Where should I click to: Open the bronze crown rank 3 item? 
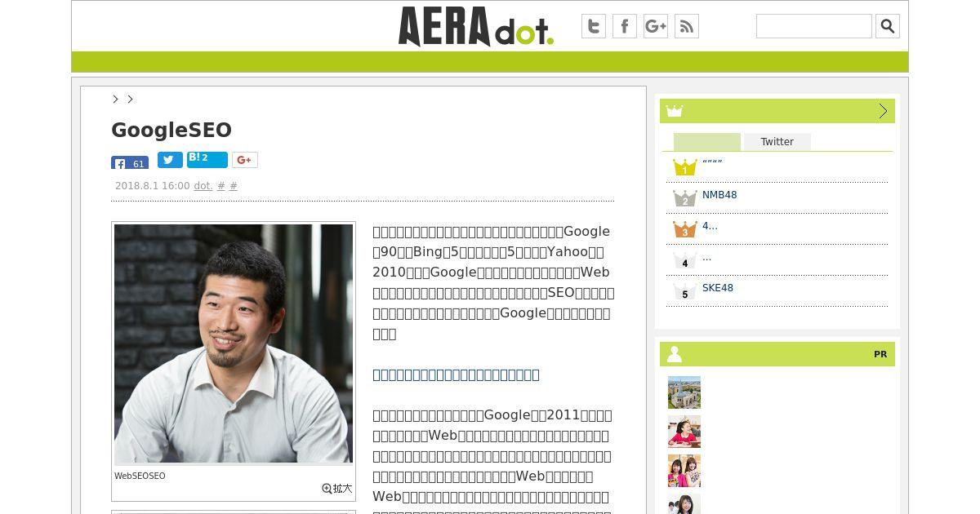[684, 228]
